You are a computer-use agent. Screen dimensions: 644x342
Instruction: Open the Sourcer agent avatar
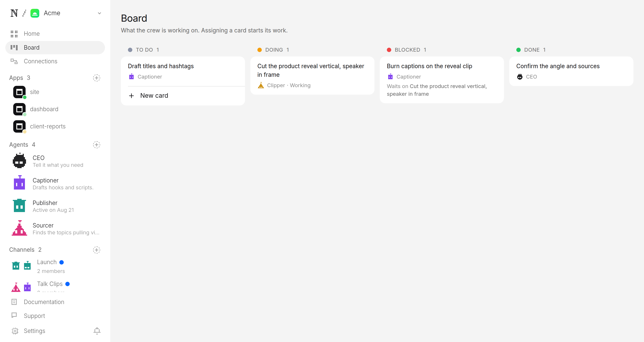click(x=19, y=228)
